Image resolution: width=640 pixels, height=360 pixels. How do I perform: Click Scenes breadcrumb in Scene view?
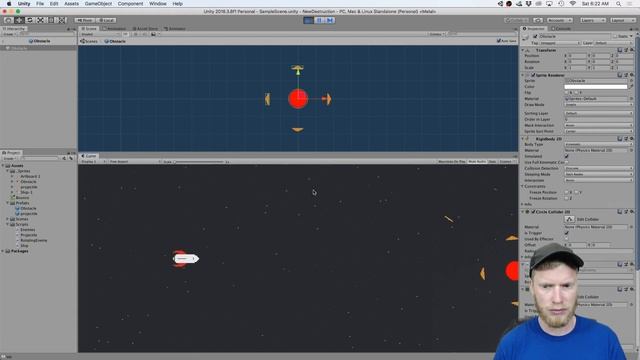point(89,41)
